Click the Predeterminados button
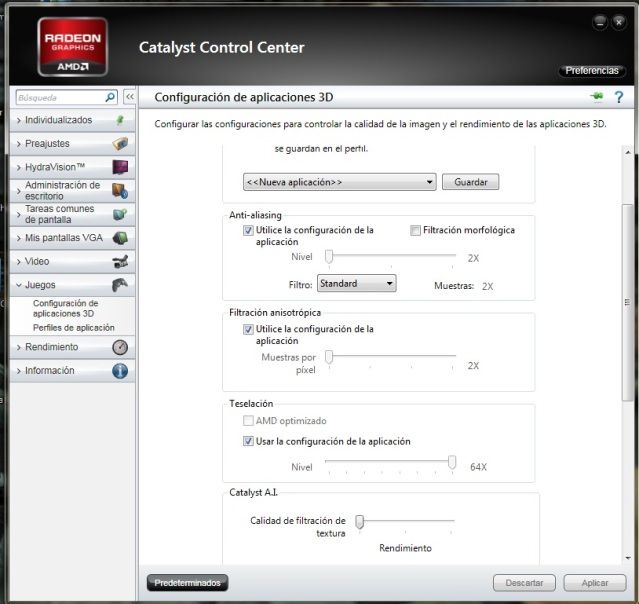 [x=188, y=582]
